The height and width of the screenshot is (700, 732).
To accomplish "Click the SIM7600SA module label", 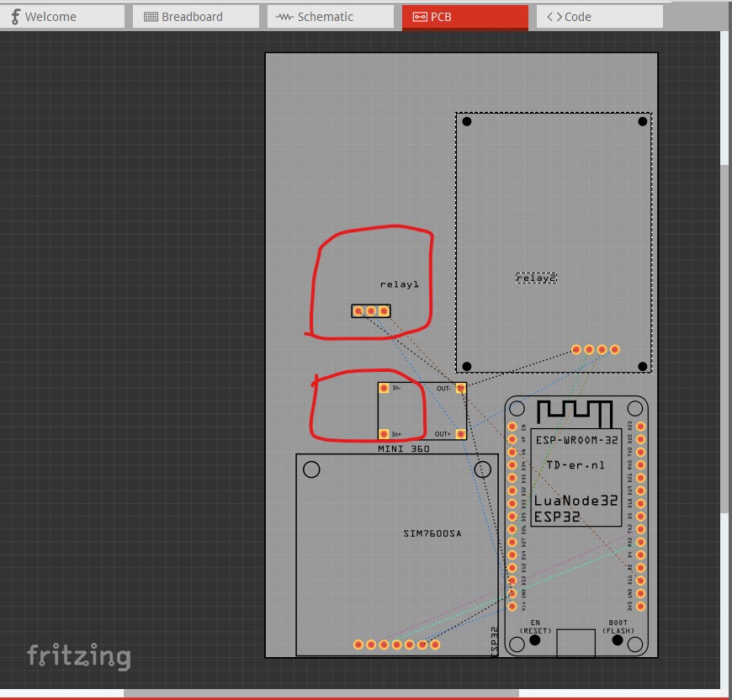I will click(432, 533).
